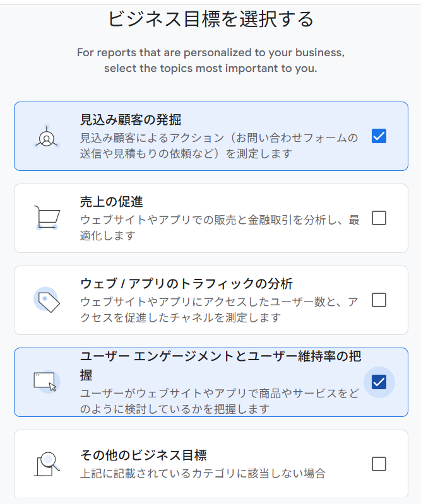
Task: Click the ユーザー エンゲージメントとユーザー維持率の把握 heading
Action: (220, 356)
